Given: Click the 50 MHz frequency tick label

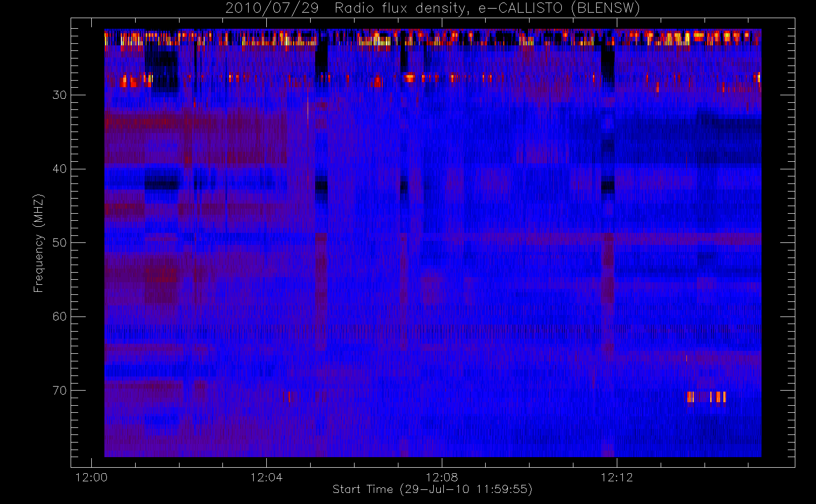Looking at the screenshot, I should click(x=60, y=243).
